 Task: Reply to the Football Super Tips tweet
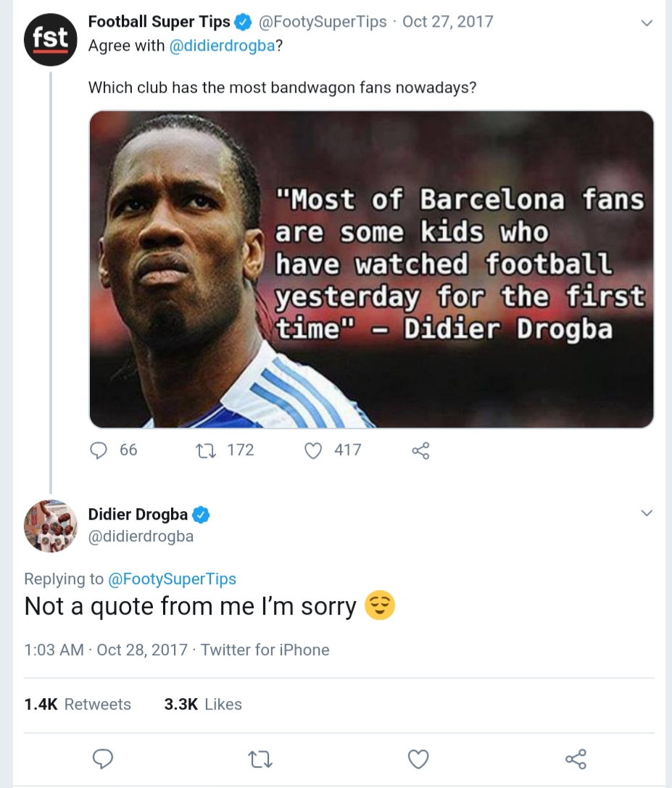(x=99, y=450)
